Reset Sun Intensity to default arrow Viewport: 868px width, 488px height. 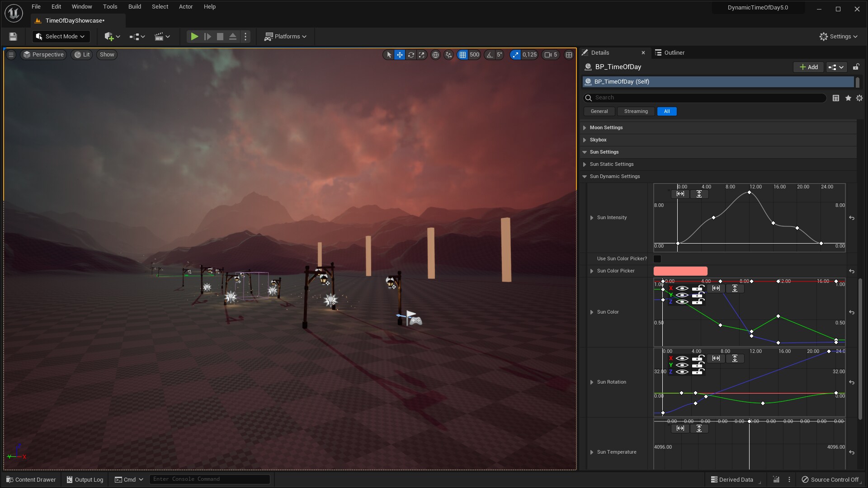[852, 218]
